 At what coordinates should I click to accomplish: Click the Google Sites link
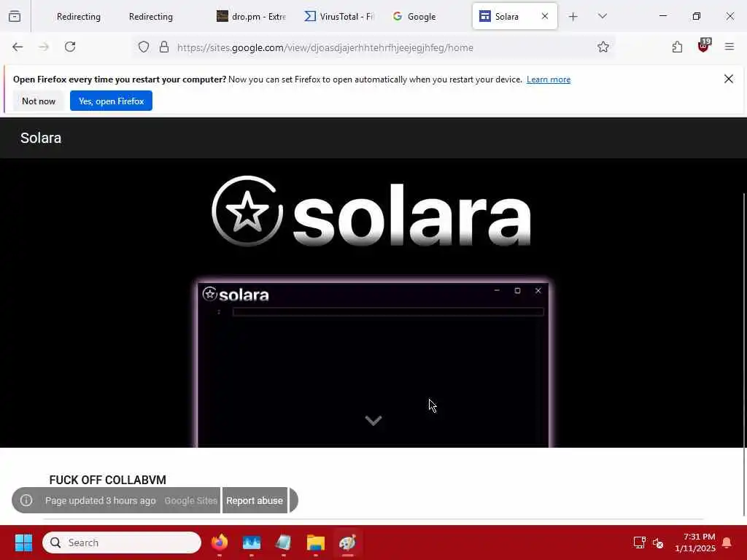[x=190, y=500]
